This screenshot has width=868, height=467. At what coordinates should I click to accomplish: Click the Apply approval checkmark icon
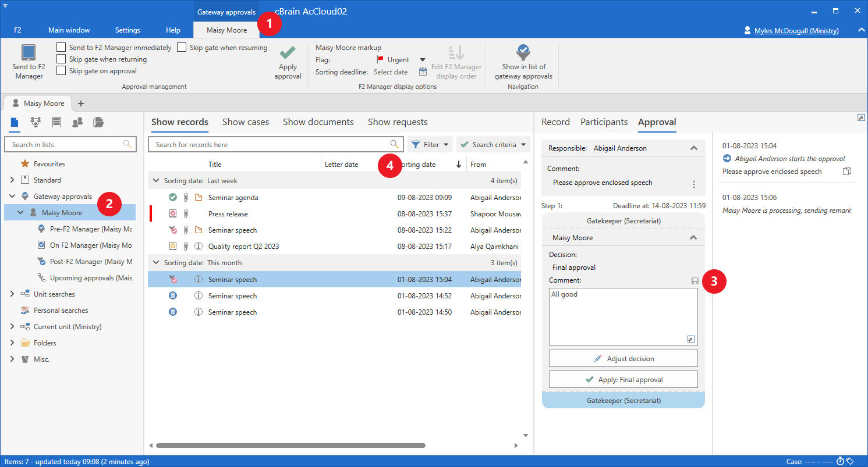coord(288,54)
